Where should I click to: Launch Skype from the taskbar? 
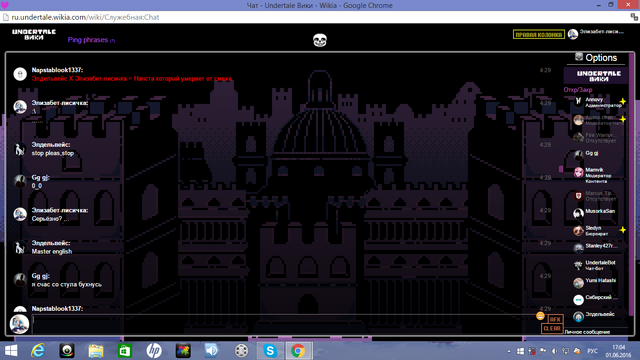[x=270, y=351]
